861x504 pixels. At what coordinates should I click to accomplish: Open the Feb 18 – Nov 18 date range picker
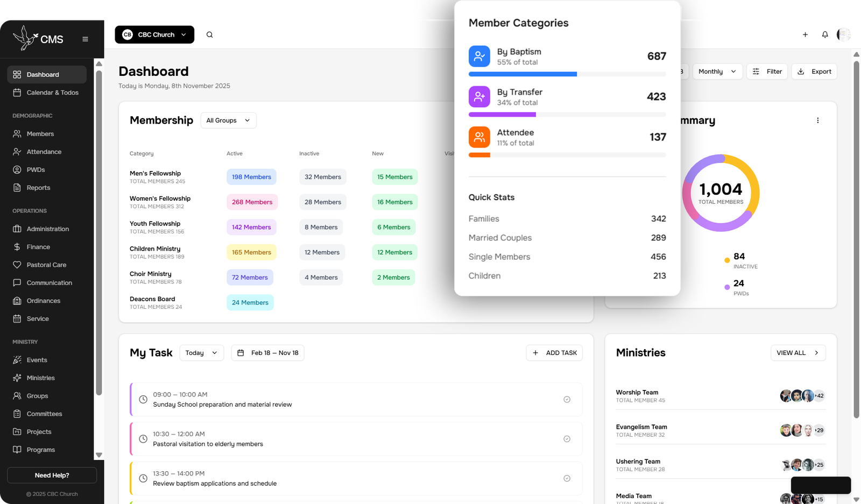[x=267, y=353]
